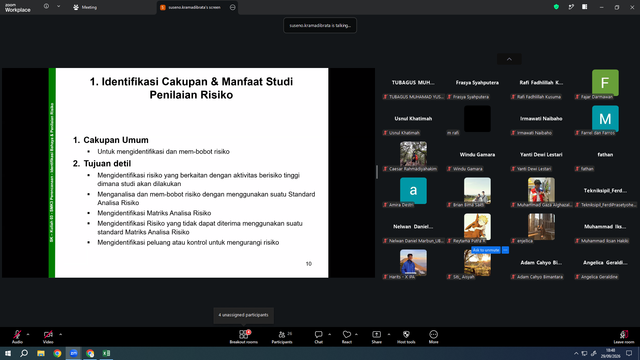Click Nelwan Daniel... participant name
640x360 pixels.
[413, 226]
